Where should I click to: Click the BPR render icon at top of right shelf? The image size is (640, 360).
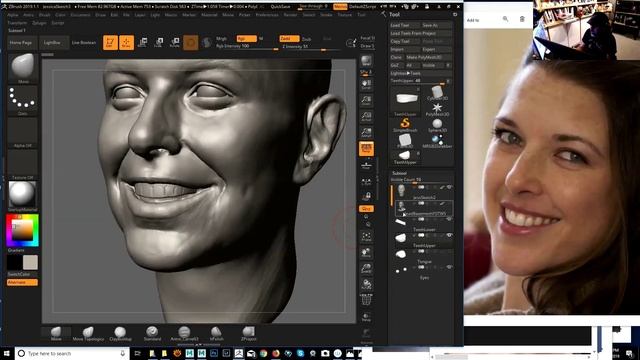point(366,61)
